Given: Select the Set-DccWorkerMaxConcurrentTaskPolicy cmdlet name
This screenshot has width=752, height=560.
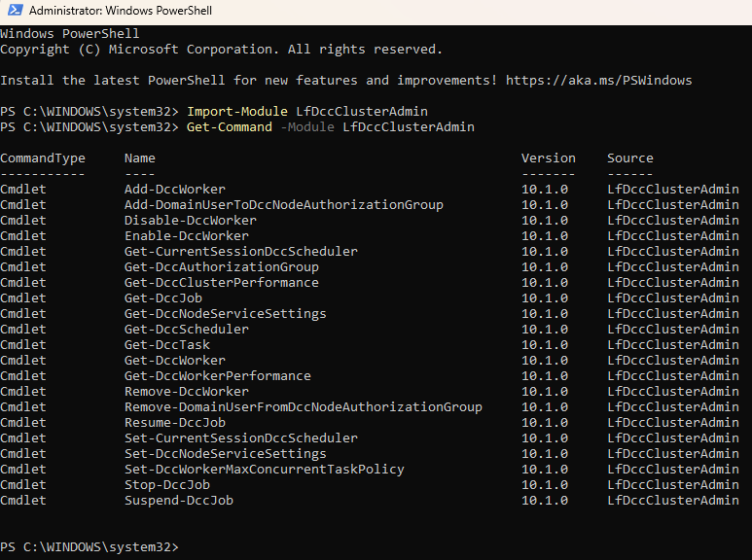Looking at the screenshot, I should 265,469.
